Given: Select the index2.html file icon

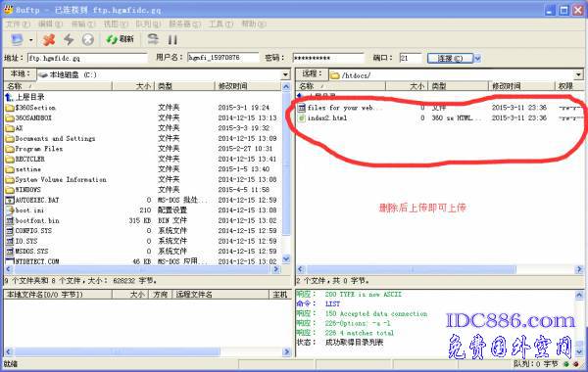Looking at the screenshot, I should (x=302, y=118).
